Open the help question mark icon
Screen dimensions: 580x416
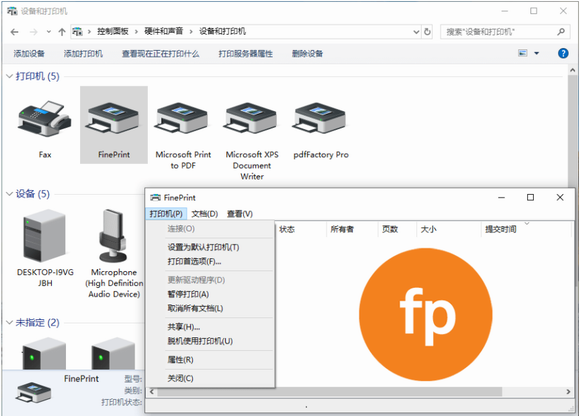pos(563,53)
